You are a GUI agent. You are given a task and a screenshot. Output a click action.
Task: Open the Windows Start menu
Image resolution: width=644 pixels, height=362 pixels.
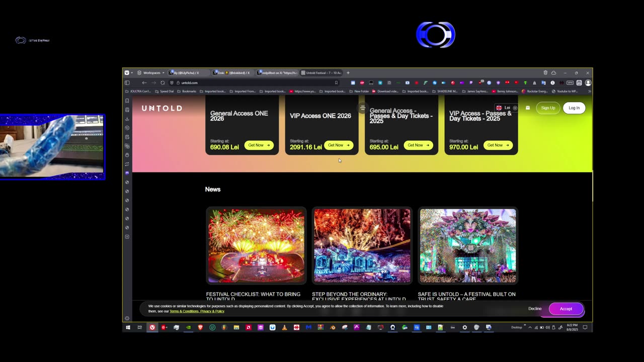pos(128,327)
